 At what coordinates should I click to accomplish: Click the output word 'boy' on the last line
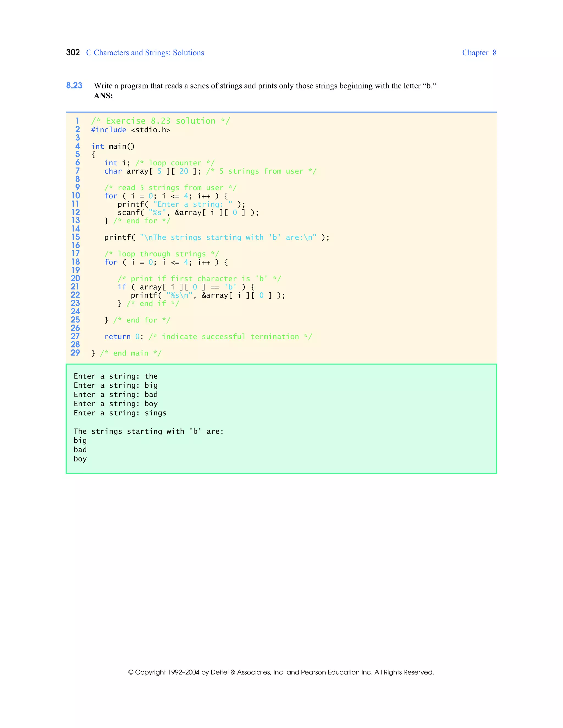(x=80, y=459)
